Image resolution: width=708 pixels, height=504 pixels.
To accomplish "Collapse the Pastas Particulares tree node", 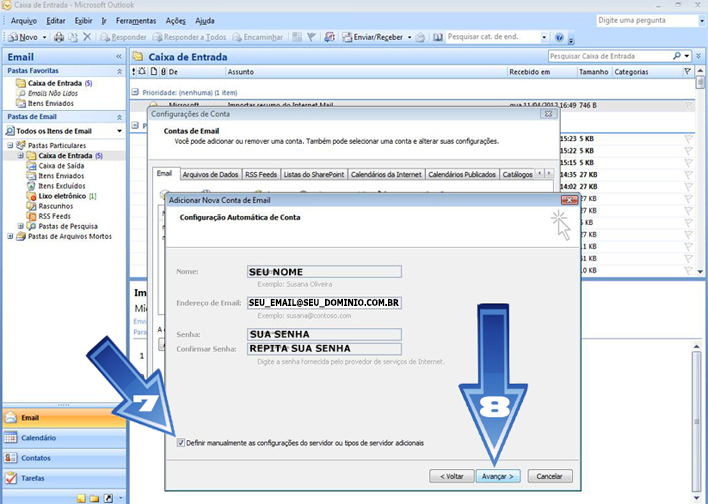I will coord(10,145).
